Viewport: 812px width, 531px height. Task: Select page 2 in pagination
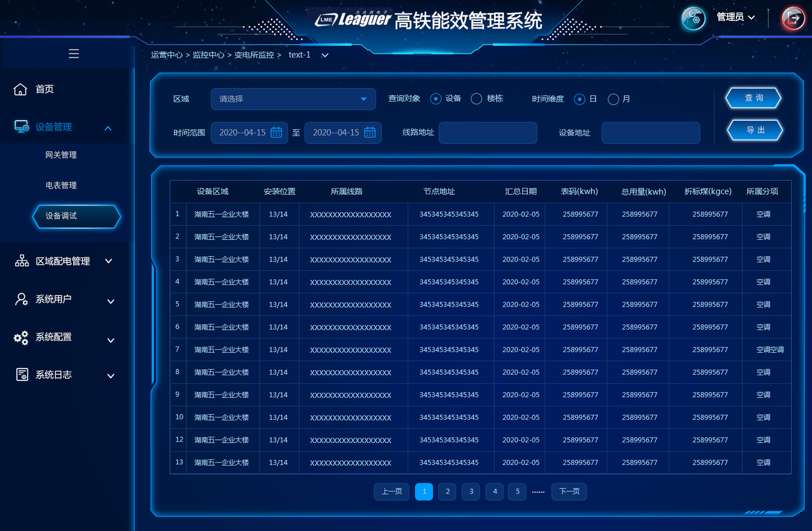447,492
